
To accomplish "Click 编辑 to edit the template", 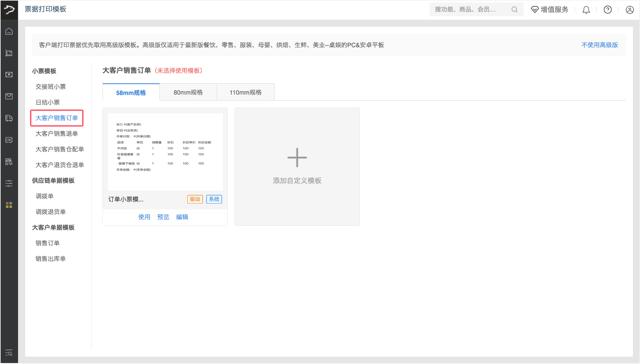I will [x=182, y=217].
